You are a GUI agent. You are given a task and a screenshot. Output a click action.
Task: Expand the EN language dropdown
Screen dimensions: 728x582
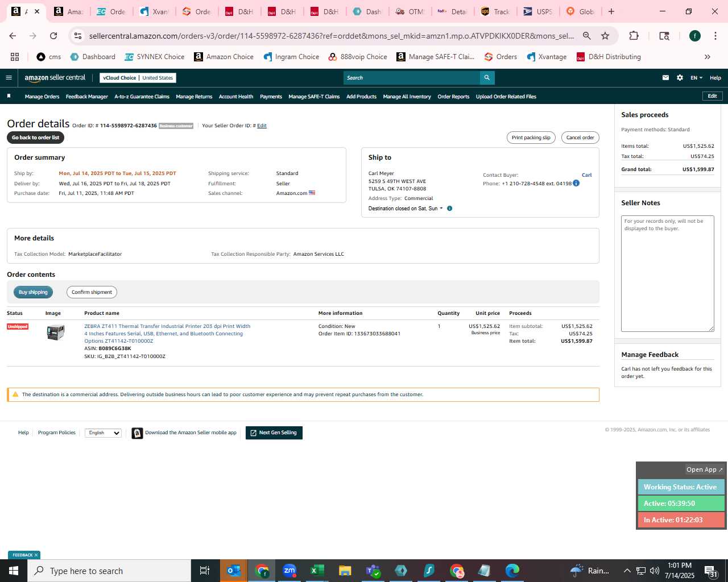(696, 78)
